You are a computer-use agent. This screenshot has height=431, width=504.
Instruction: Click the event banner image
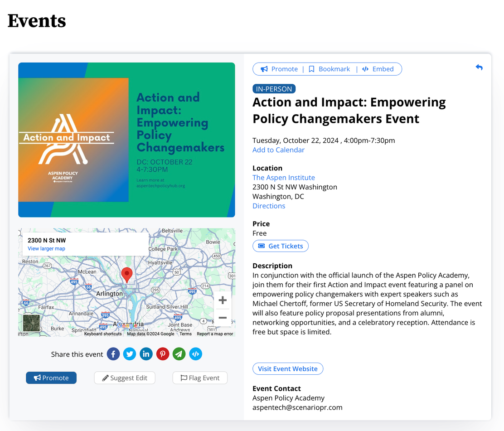coord(126,140)
